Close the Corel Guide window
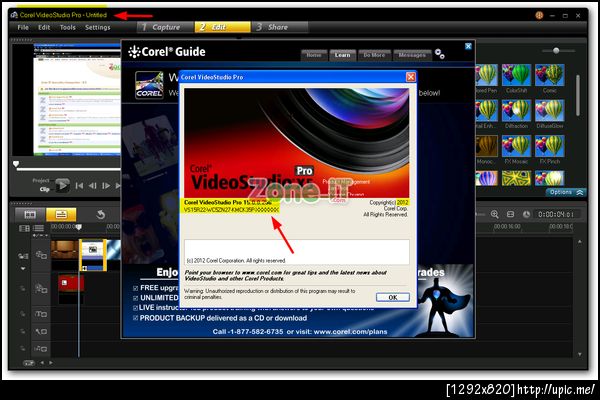The height and width of the screenshot is (400, 600). pos(468,46)
